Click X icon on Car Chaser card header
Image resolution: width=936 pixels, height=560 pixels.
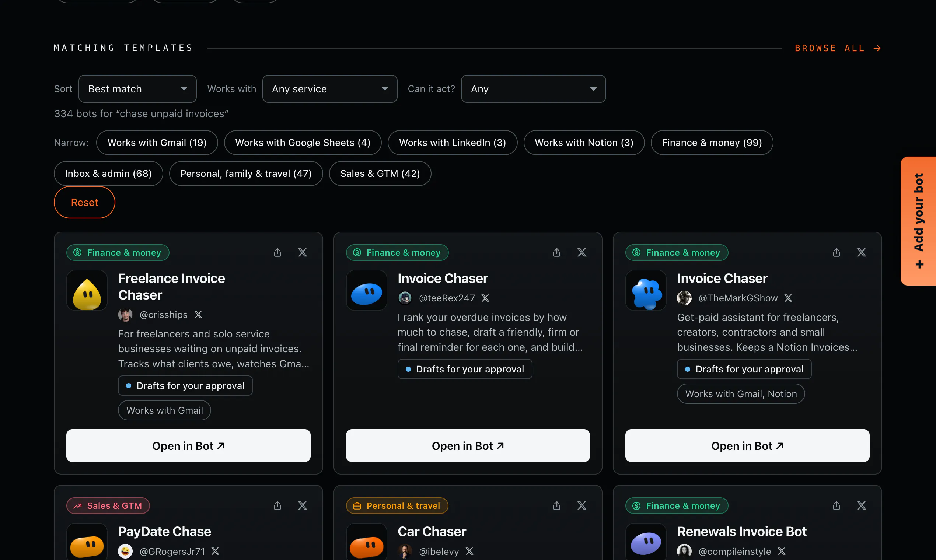[581, 506]
